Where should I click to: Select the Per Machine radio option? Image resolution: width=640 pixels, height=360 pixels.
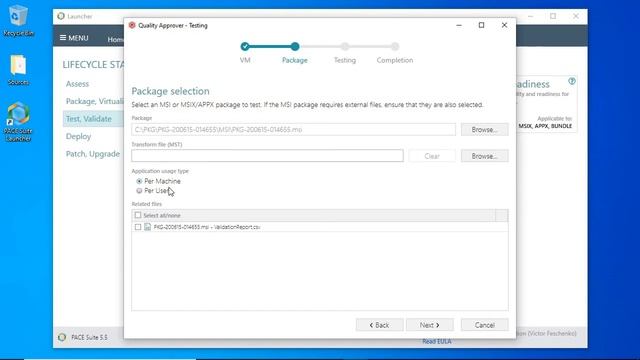pos(139,181)
